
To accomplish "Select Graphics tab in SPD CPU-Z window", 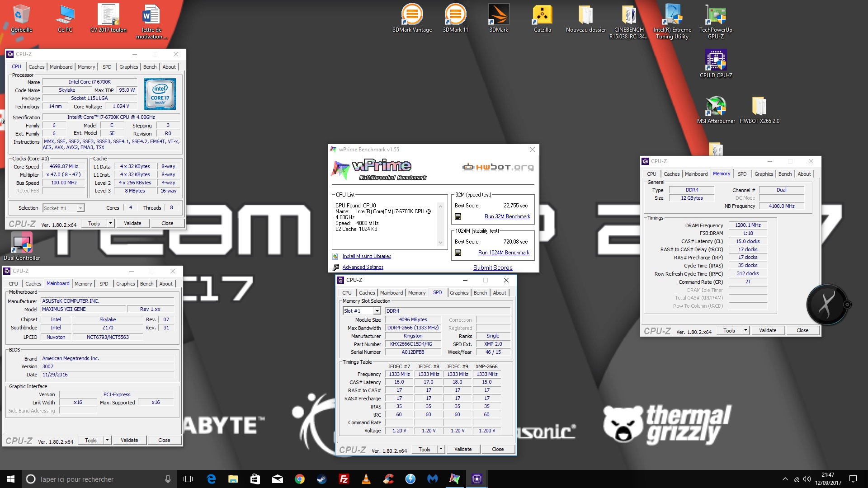I will (459, 293).
